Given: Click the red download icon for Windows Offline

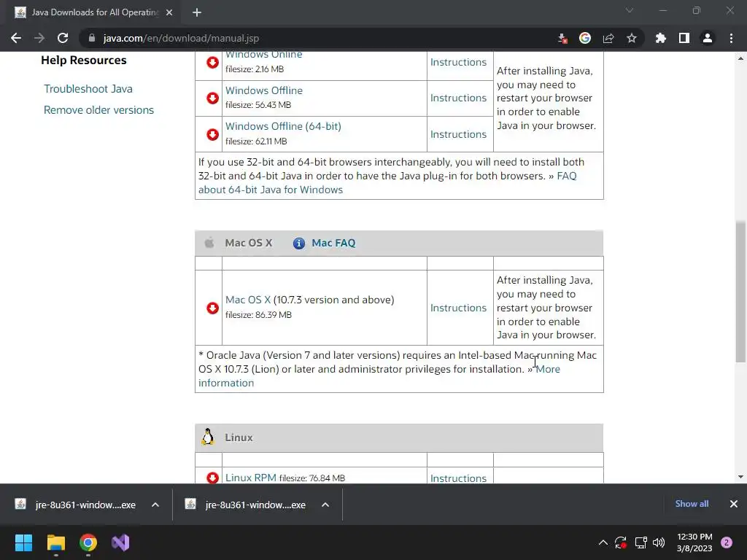Looking at the screenshot, I should [x=212, y=98].
